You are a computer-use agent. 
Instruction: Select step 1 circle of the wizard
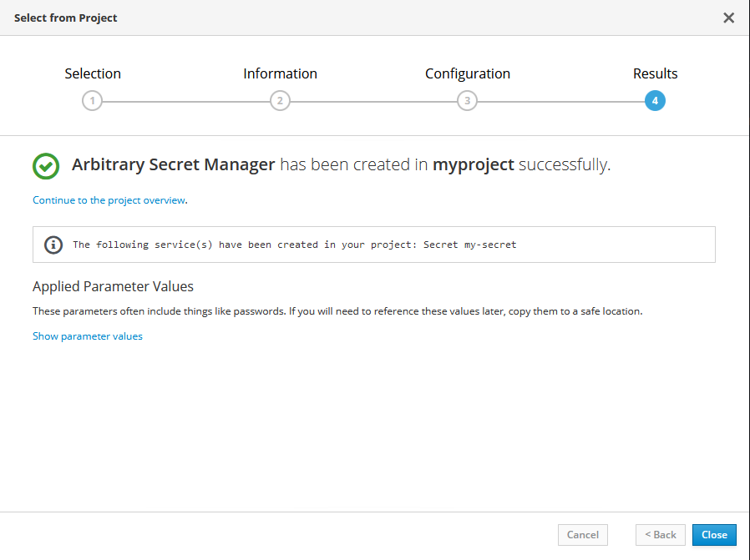[x=92, y=100]
